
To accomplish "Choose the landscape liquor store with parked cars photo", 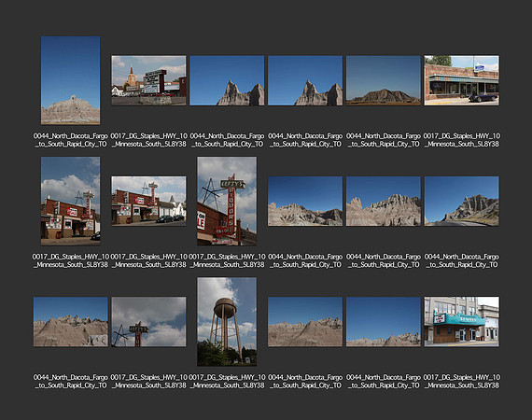I will (x=148, y=201).
